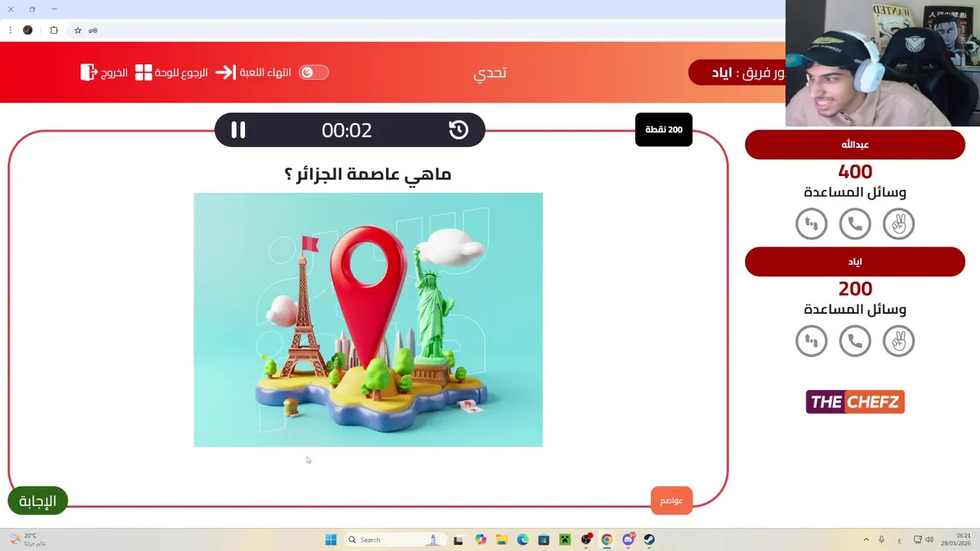The width and height of the screenshot is (980, 551).
Task: Launch Copilot from the taskbar
Action: 480,540
